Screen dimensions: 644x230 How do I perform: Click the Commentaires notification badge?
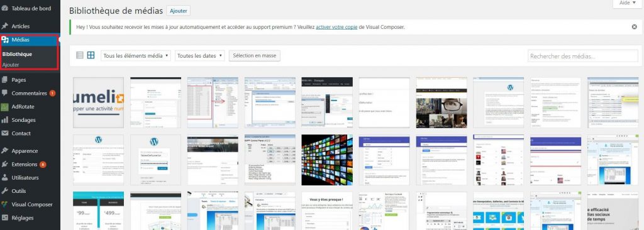[x=52, y=93]
